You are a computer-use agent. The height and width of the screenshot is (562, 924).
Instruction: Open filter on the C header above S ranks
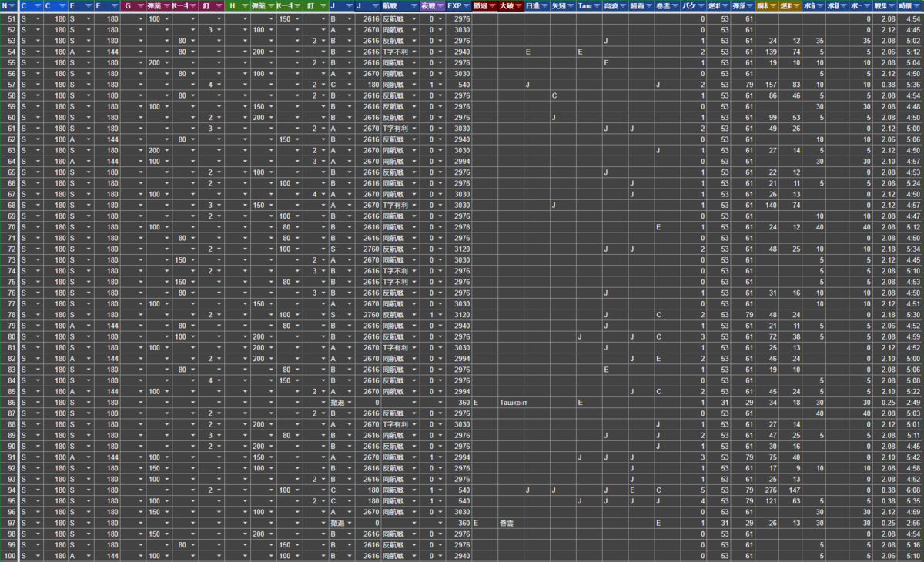tap(38, 6)
